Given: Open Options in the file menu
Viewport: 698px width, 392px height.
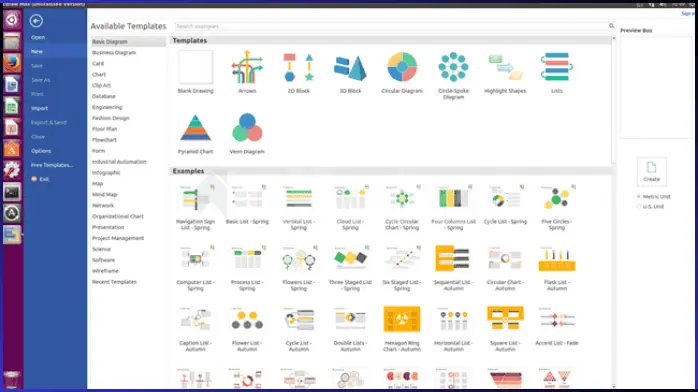Looking at the screenshot, I should point(41,151).
